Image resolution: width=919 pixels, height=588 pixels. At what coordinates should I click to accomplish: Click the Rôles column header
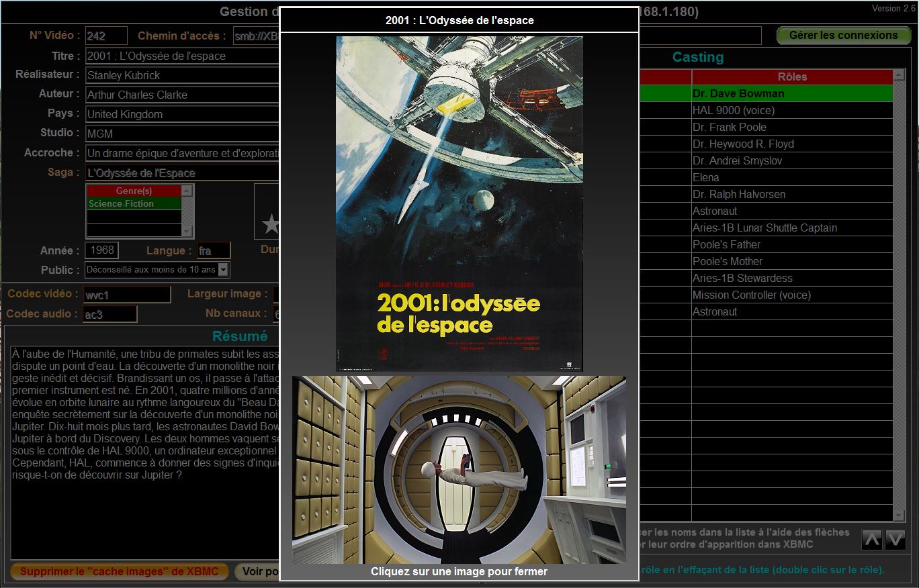coord(793,77)
